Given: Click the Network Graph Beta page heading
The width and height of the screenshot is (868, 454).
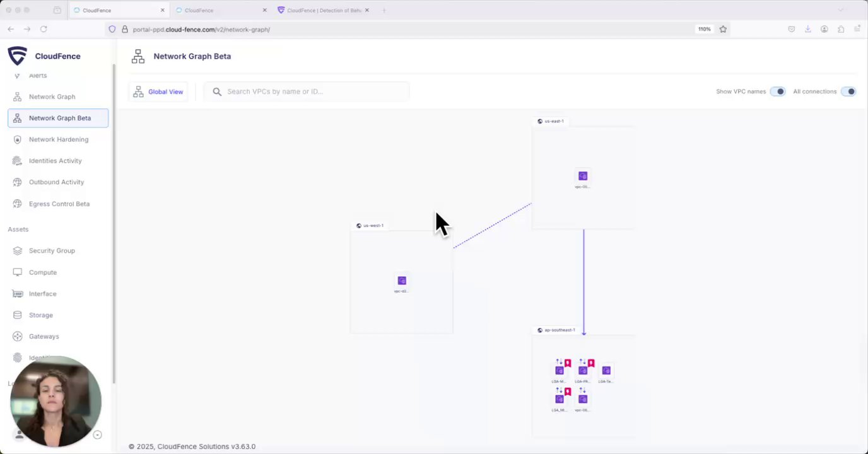Looking at the screenshot, I should point(192,56).
